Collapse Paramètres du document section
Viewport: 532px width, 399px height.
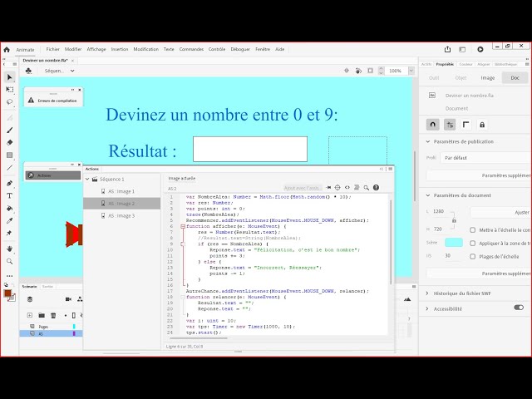(428, 195)
